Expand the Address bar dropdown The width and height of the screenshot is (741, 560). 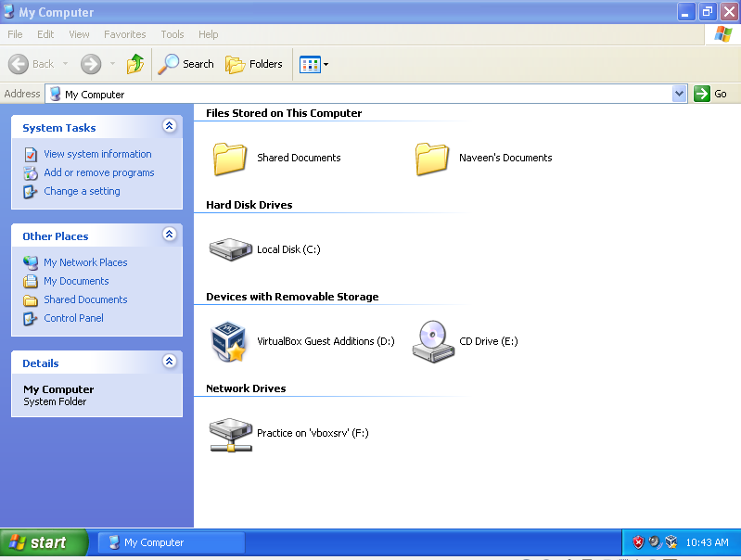click(x=679, y=94)
